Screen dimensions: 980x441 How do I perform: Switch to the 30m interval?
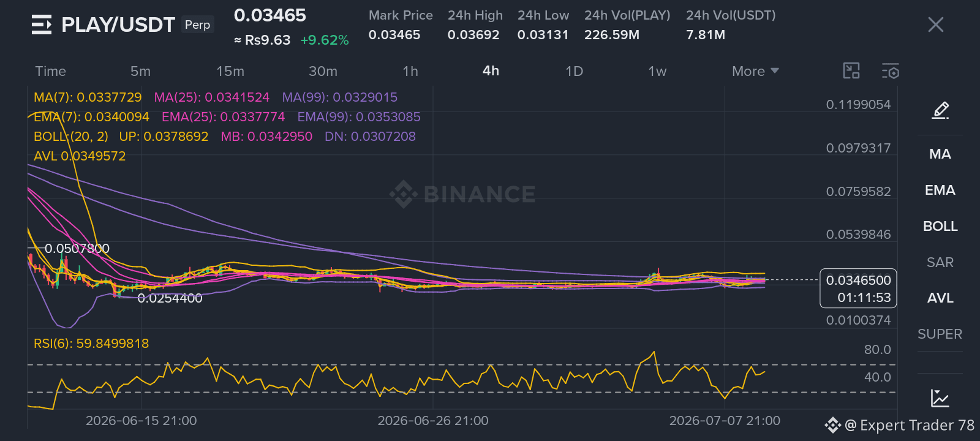323,71
